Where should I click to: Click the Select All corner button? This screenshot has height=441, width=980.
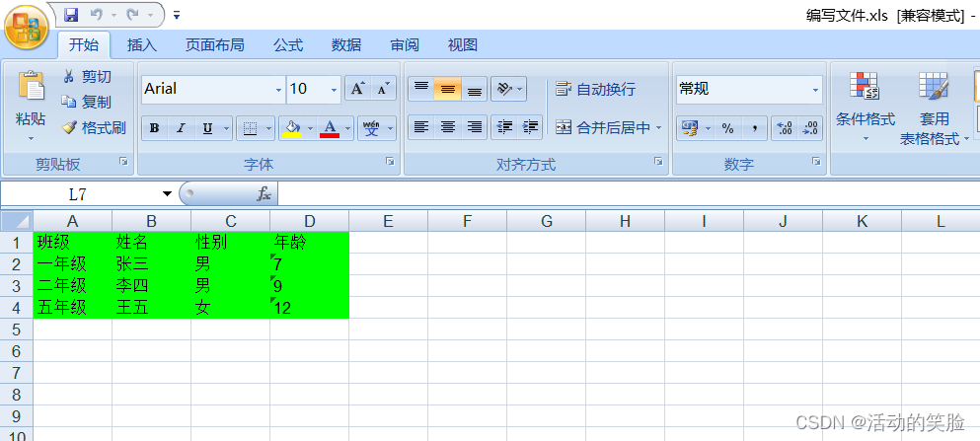pos(16,221)
